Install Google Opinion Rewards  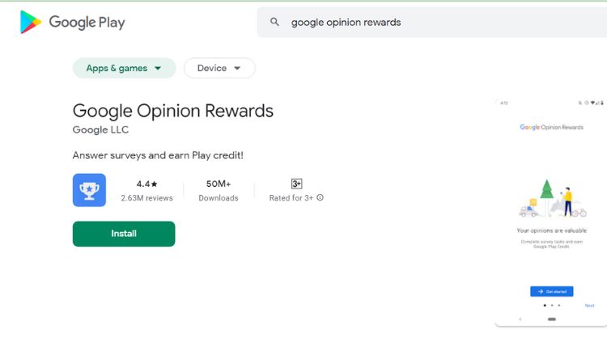pos(124,234)
